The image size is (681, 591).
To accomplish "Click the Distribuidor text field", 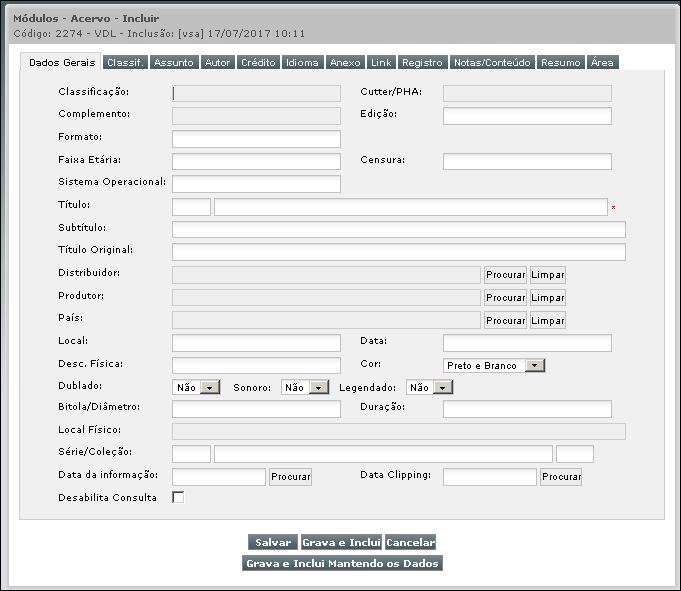I will pos(326,275).
